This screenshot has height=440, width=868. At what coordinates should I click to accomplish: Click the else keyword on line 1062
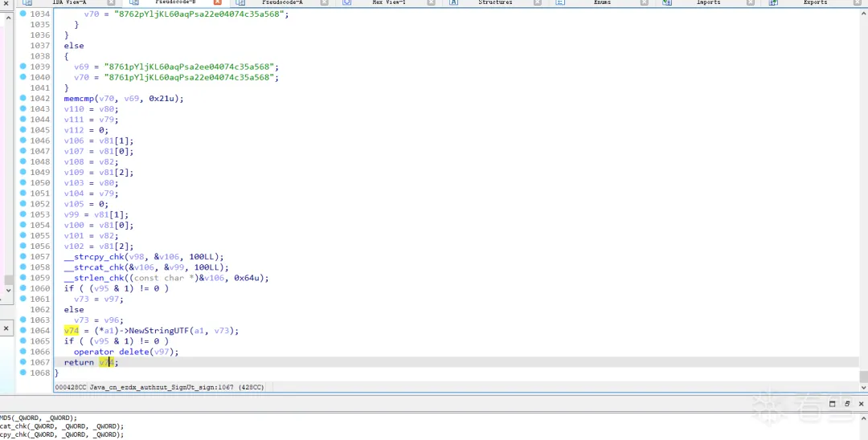click(x=74, y=310)
